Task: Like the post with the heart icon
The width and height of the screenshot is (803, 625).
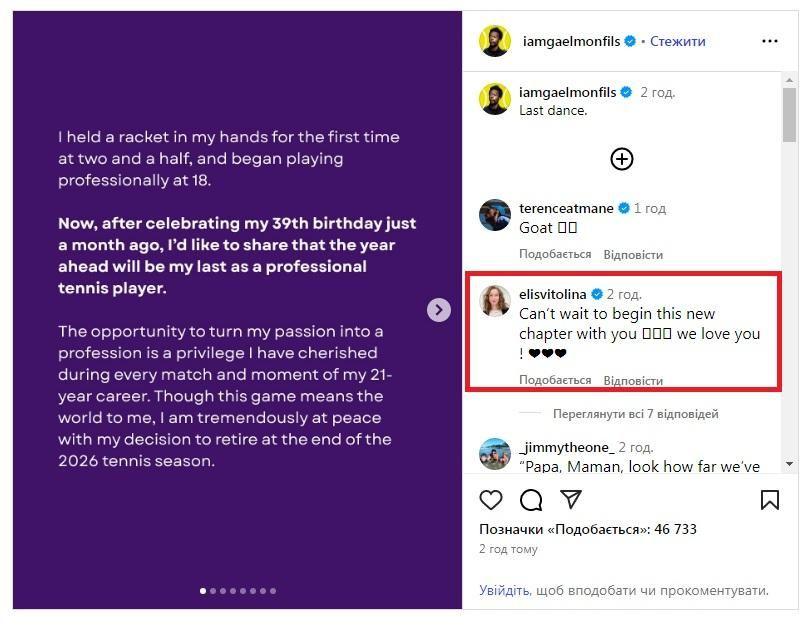Action: (x=490, y=500)
